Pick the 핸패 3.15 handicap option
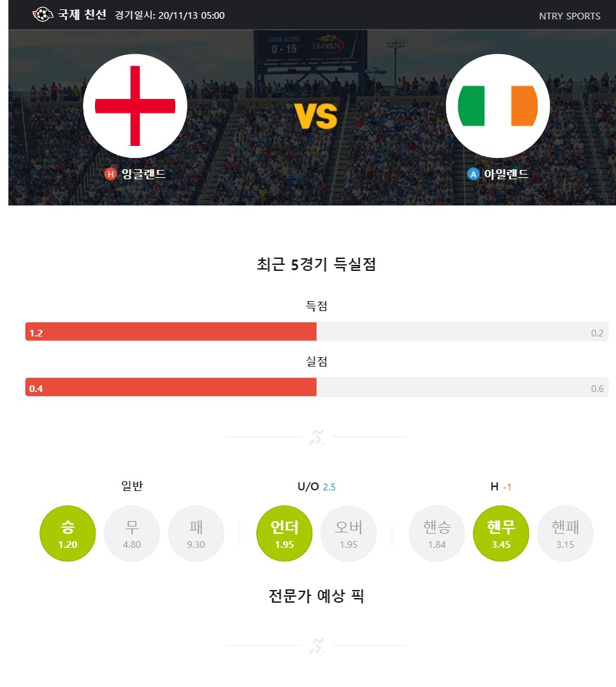The width and height of the screenshot is (616, 687). click(565, 533)
